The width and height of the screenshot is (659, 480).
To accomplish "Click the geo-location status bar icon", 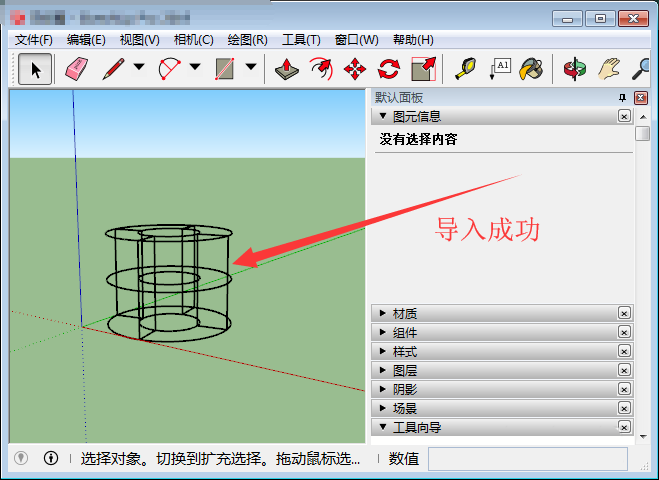I will 21,458.
